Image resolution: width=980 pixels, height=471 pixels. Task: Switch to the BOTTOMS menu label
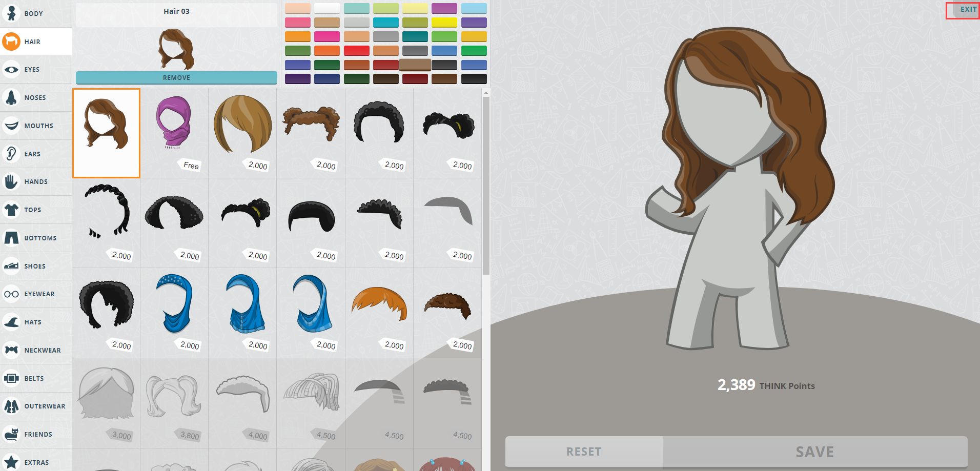click(40, 238)
